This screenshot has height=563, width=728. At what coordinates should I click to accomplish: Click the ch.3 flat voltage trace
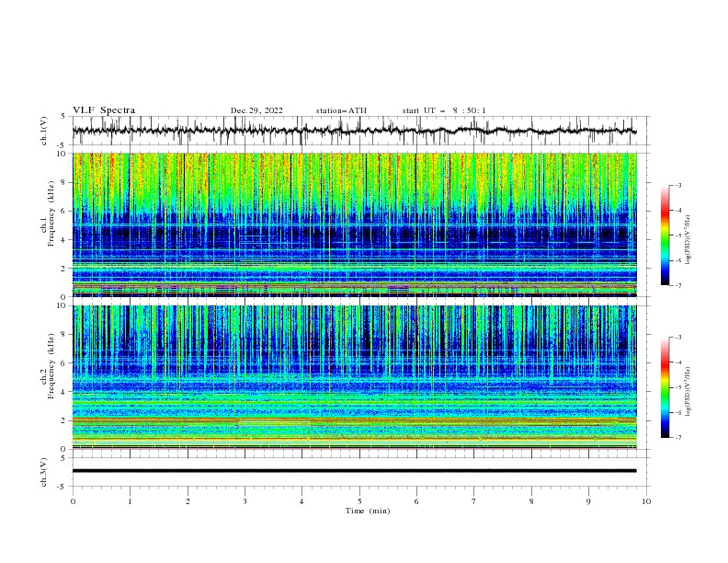click(354, 471)
